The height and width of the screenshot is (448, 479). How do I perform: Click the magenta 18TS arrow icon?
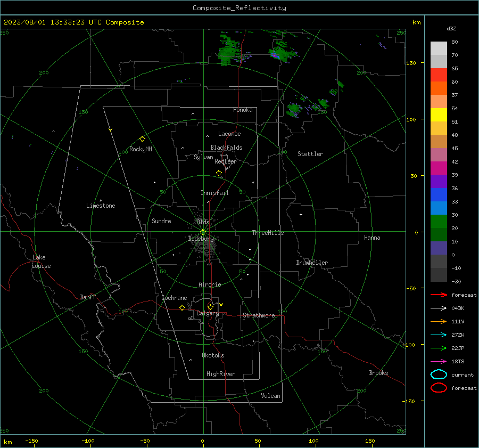click(x=439, y=362)
